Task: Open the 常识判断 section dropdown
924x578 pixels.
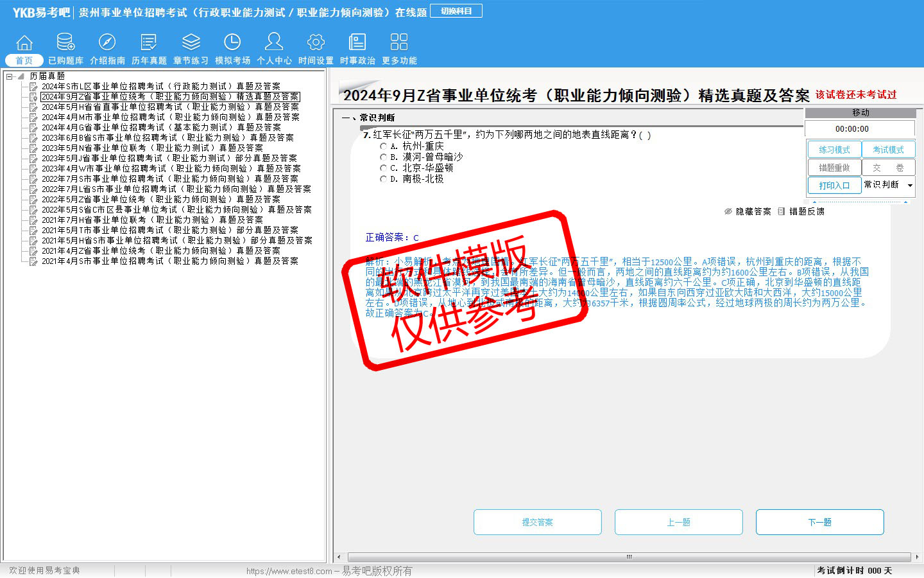Action: pyautogui.click(x=909, y=185)
